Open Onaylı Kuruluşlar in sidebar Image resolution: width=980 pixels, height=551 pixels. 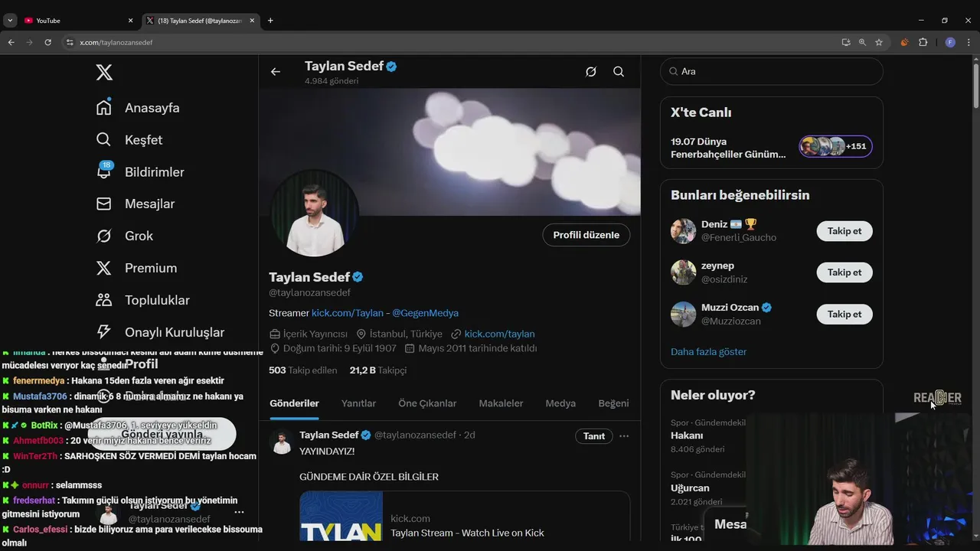(160, 333)
